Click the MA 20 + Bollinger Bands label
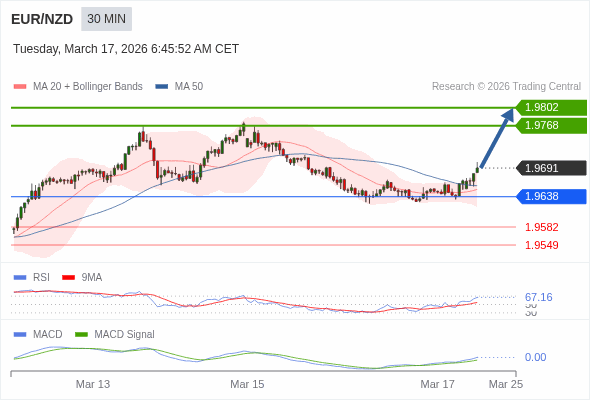590x400 pixels. pos(88,87)
